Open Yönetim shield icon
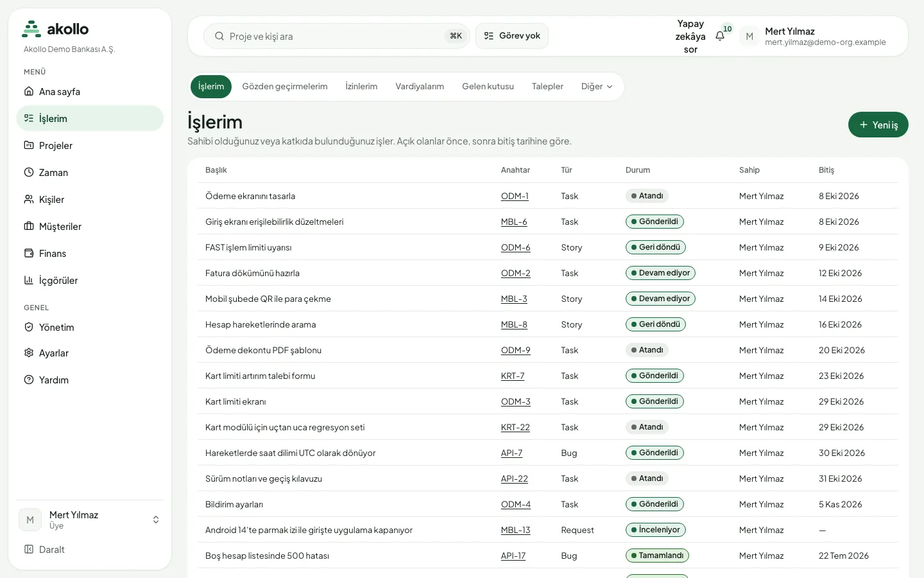The height and width of the screenshot is (578, 924). pyautogui.click(x=29, y=327)
